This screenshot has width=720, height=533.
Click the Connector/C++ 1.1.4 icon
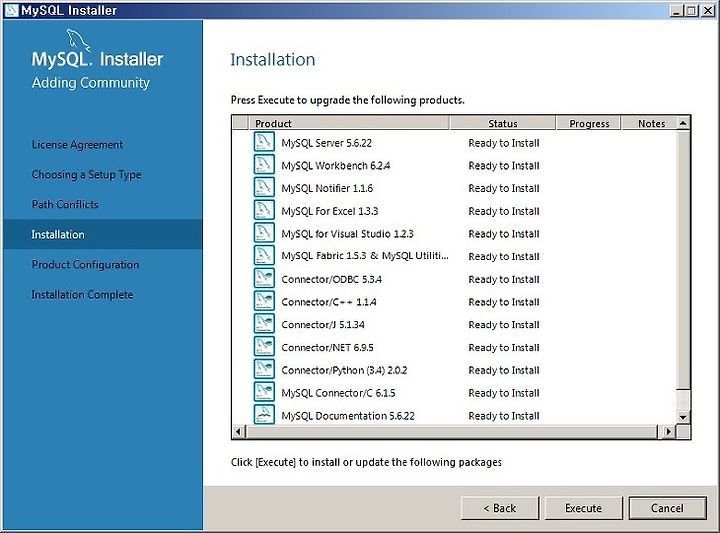pyautogui.click(x=264, y=301)
